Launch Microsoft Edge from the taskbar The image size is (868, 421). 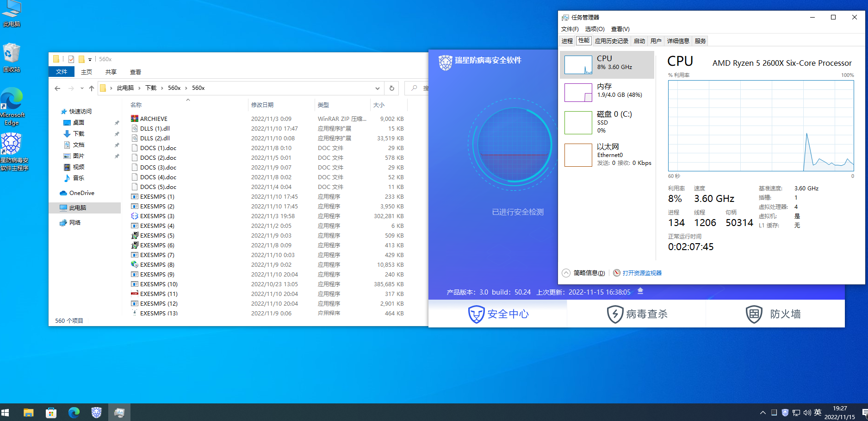(74, 412)
